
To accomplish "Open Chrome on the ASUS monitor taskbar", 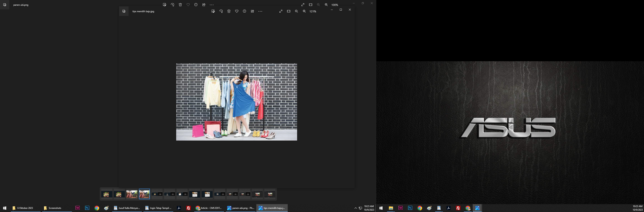I will coord(420,208).
